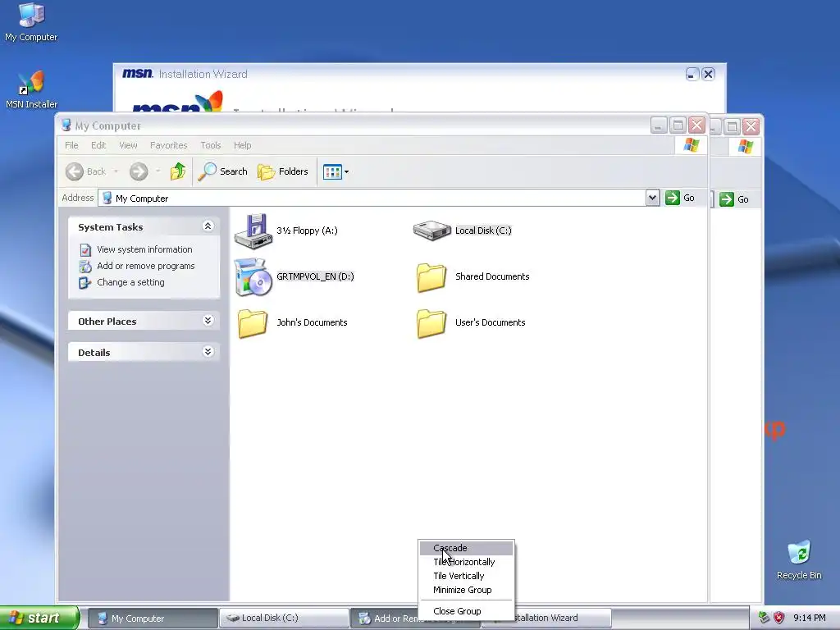Click the red security shield tray icon
Image resolution: width=840 pixels, height=630 pixels.
(779, 618)
